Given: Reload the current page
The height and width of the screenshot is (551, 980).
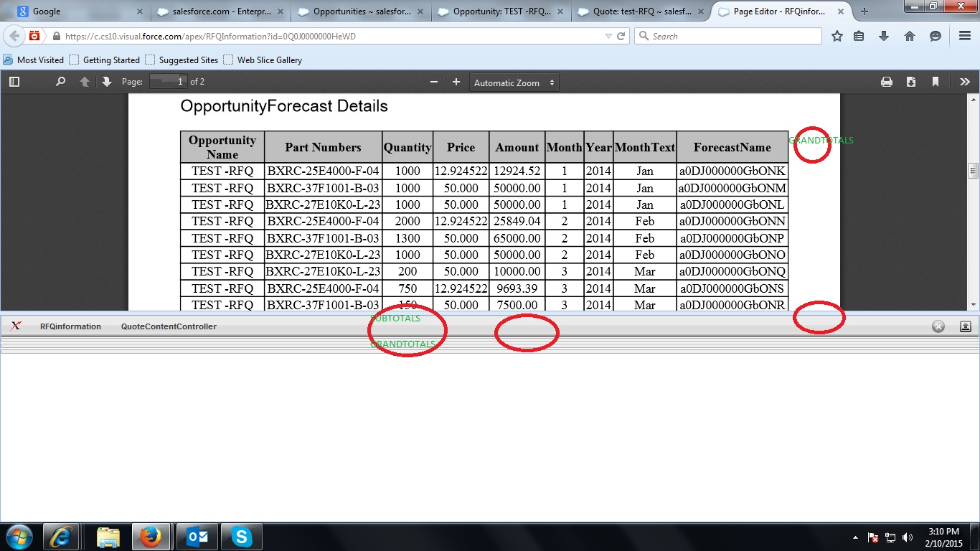Looking at the screenshot, I should pos(621,36).
